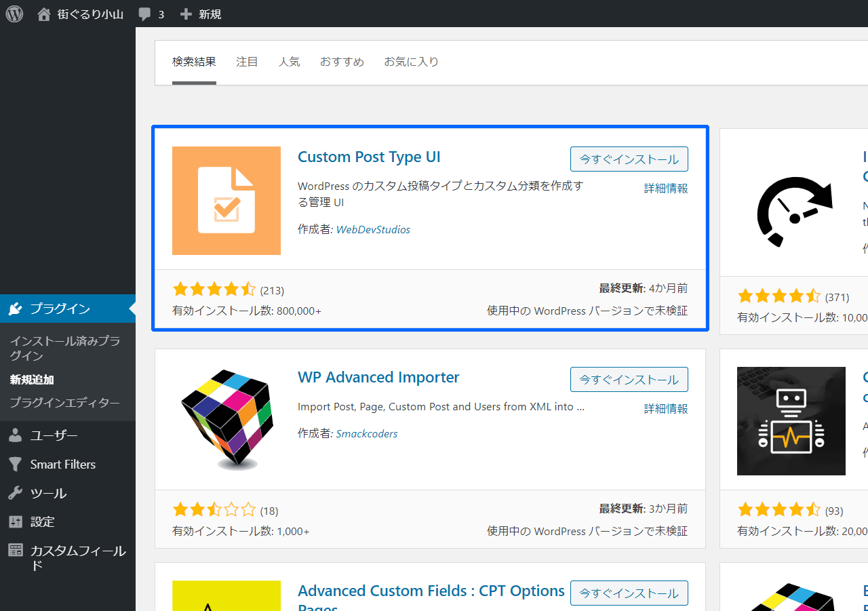This screenshot has height=611, width=868.
Task: Open the WebDevStudios author link
Action: (x=373, y=229)
